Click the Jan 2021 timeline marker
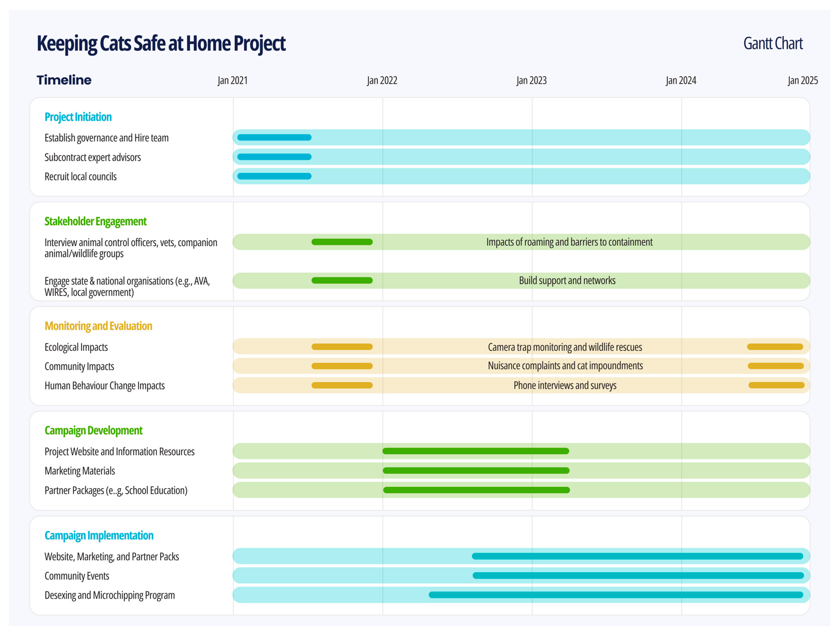 (x=232, y=80)
